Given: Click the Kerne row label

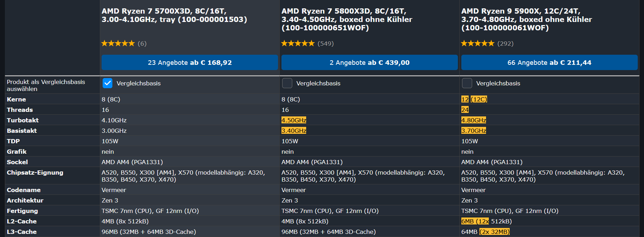Looking at the screenshot, I should [16, 99].
